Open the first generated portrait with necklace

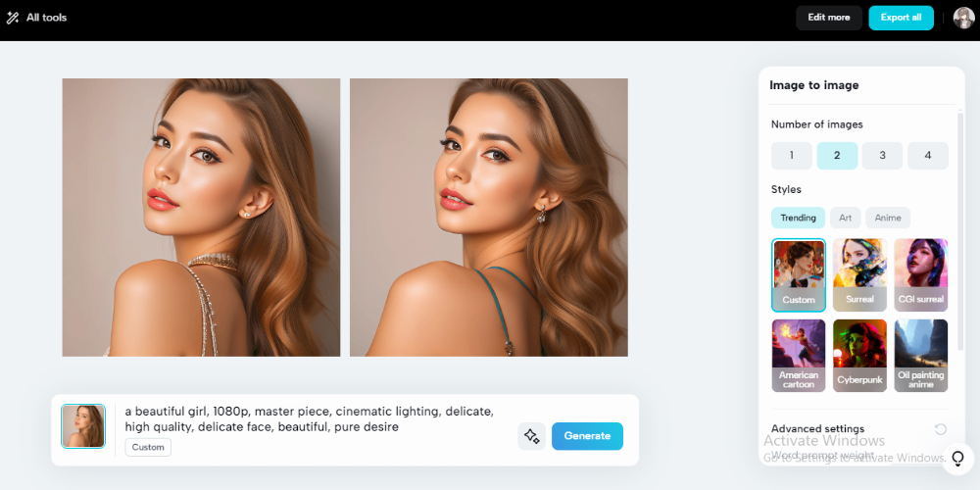[x=201, y=218]
